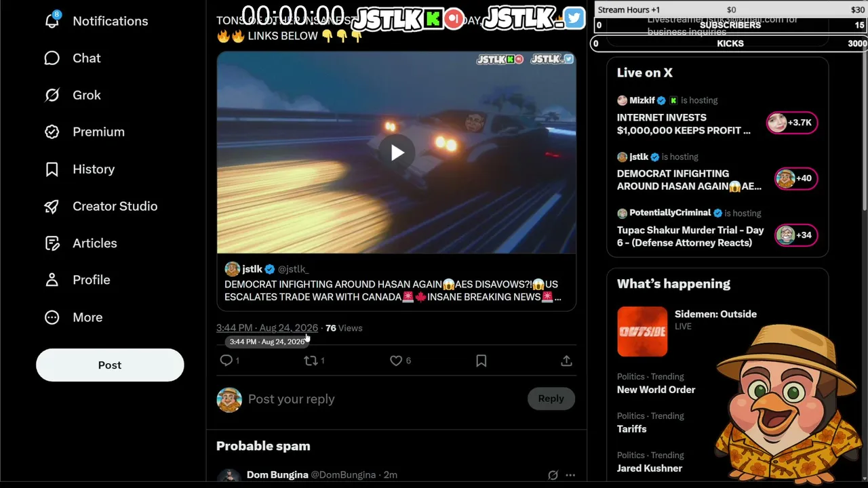
Task: Click the 'Probable spam' heading
Action: [263, 446]
